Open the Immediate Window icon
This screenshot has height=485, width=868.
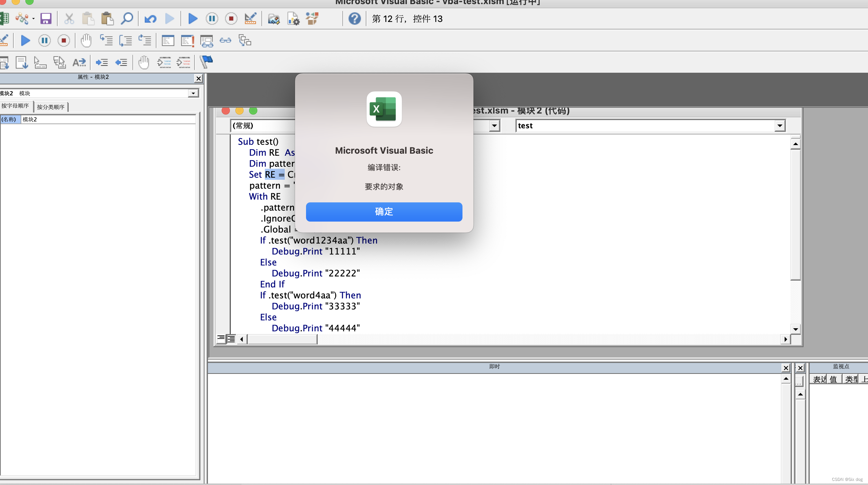tap(187, 40)
